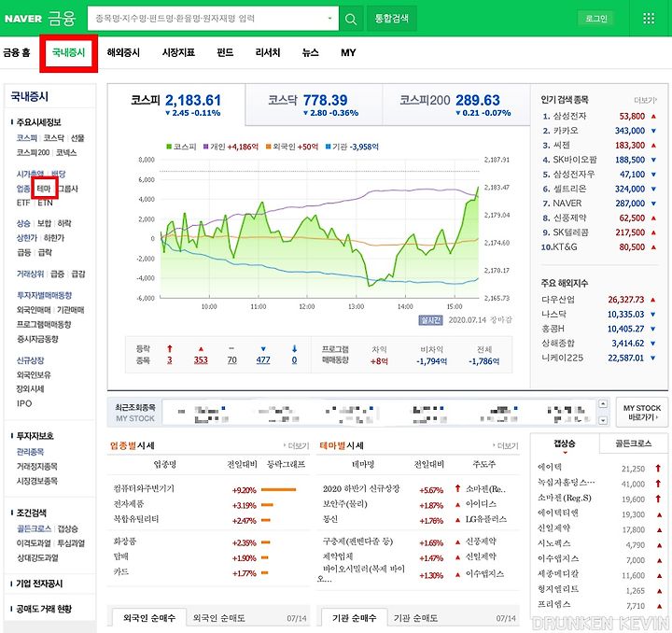The width and height of the screenshot is (672, 633).
Task: Open 공매도 거래 현황 section
Action: tap(44, 609)
